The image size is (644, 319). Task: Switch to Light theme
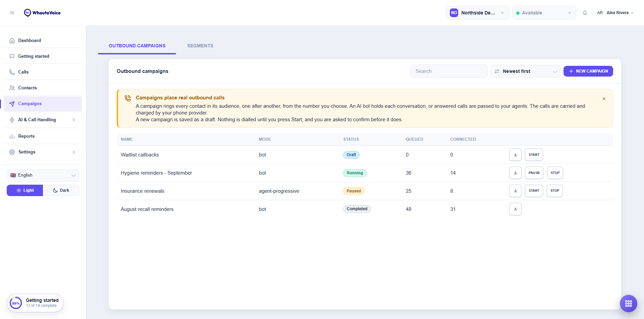(25, 190)
